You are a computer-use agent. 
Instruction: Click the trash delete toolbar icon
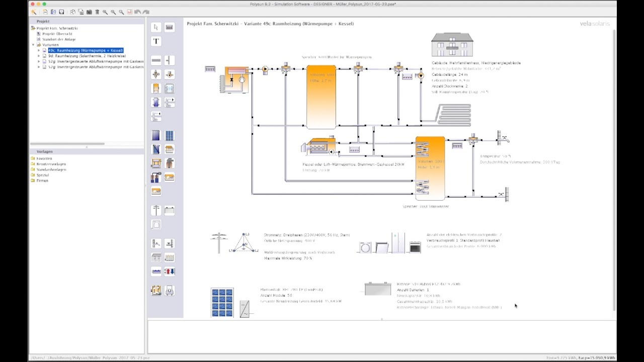pos(97,12)
